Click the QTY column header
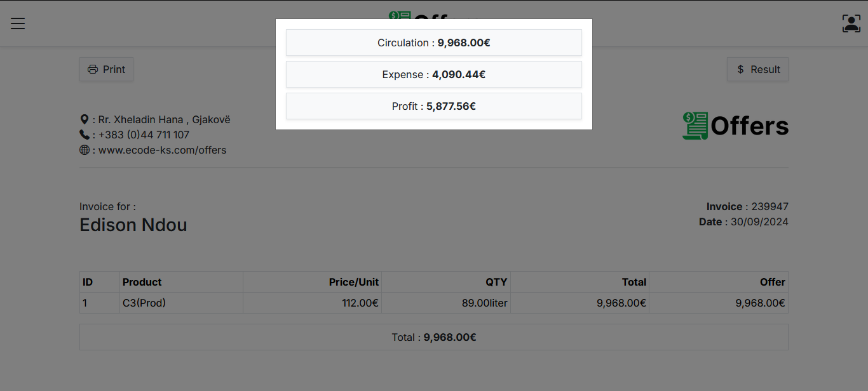Image resolution: width=868 pixels, height=391 pixels. pyautogui.click(x=496, y=282)
